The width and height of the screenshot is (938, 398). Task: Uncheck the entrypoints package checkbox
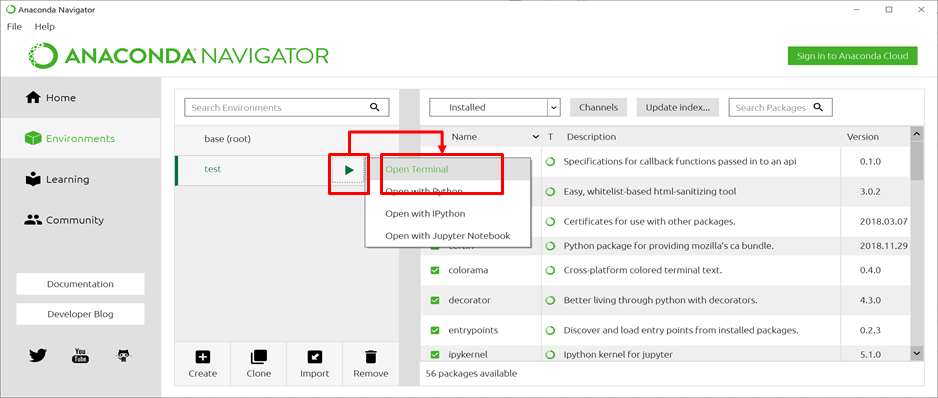(x=435, y=330)
